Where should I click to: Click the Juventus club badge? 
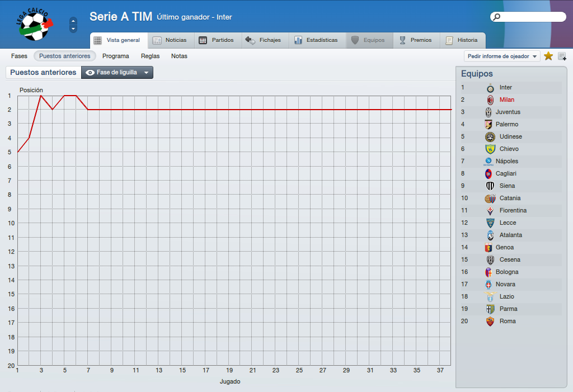pos(488,112)
